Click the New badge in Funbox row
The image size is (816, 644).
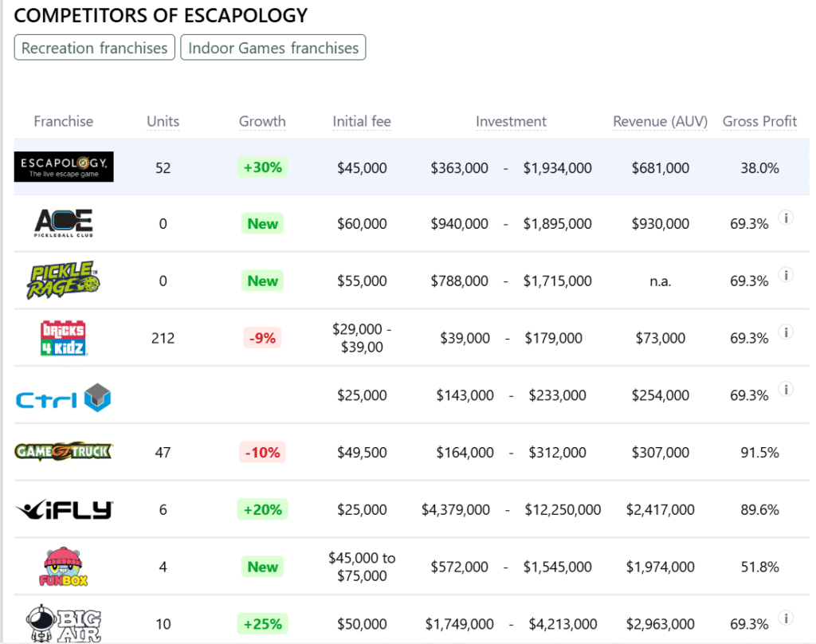click(x=262, y=567)
